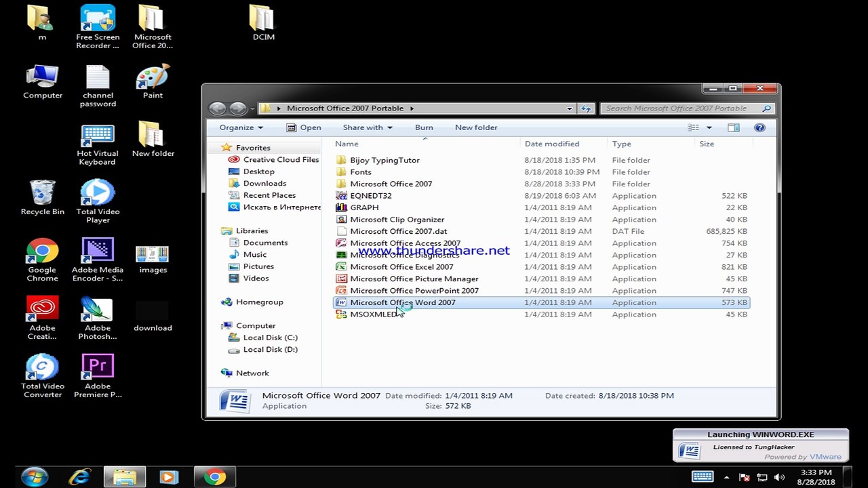
Task: Click the Google Chrome desktop icon
Action: click(42, 252)
